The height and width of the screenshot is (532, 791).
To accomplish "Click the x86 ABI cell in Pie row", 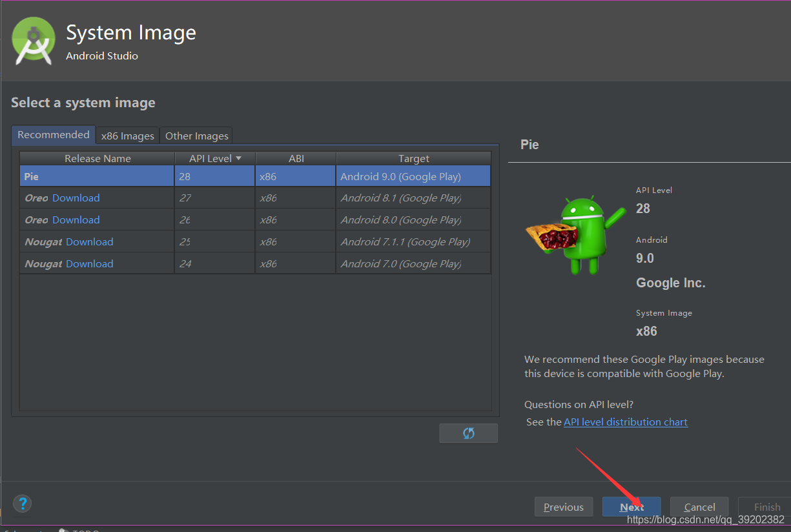I will pos(296,176).
